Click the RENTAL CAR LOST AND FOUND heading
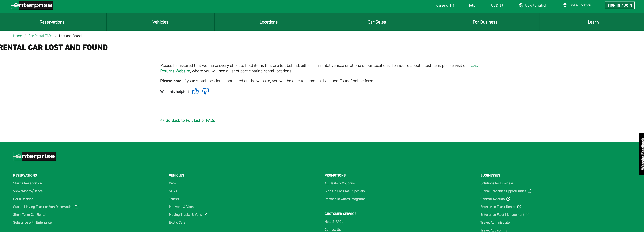Image resolution: width=644 pixels, height=232 pixels. (x=54, y=47)
